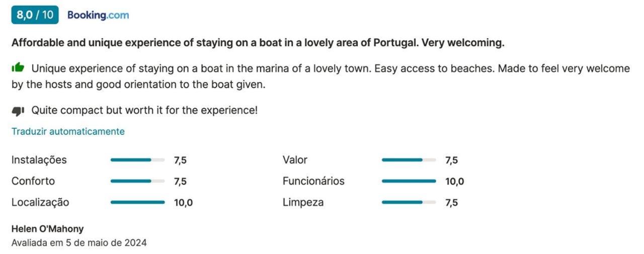Click the Instalações rating bar
This screenshot has height=254, width=644.
(x=137, y=160)
